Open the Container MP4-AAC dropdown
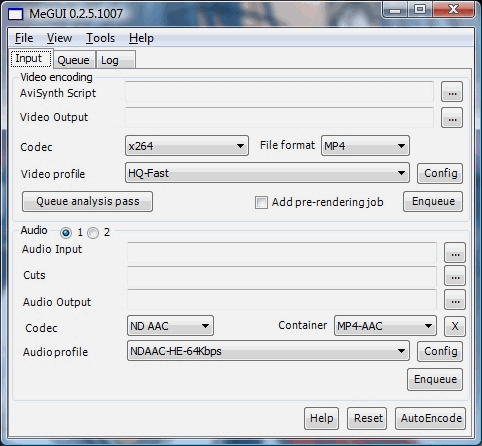Image resolution: width=482 pixels, height=446 pixels. tap(385, 326)
